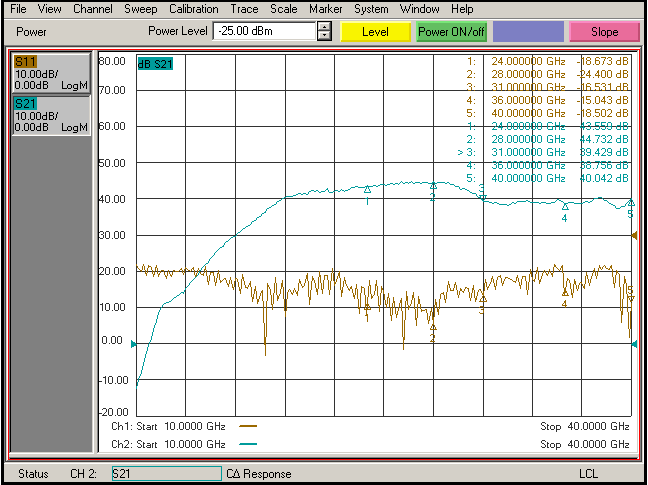648x485 pixels.
Task: Click the Status label in status bar
Action: pos(33,474)
